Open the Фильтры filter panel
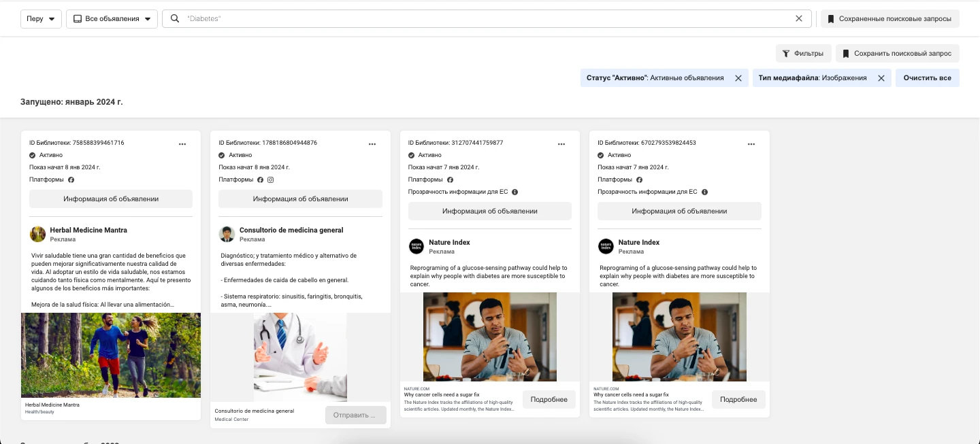980x444 pixels. [x=804, y=53]
